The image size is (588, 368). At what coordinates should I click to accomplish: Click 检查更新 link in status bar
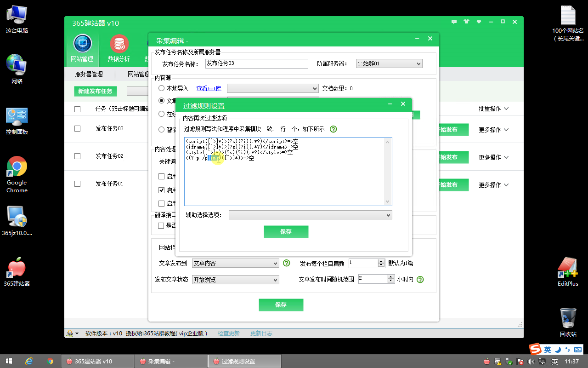pyautogui.click(x=229, y=333)
